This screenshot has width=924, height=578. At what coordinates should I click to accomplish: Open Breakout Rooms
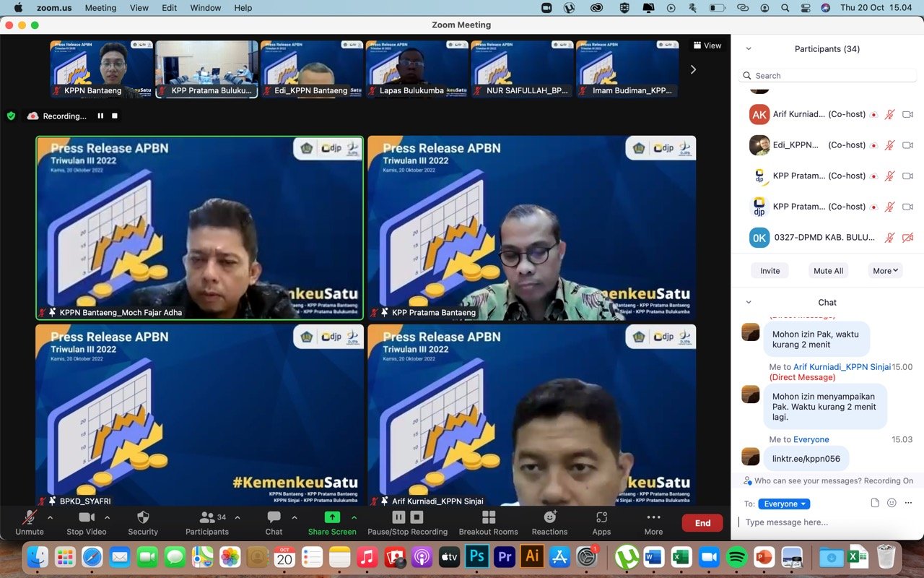point(488,517)
